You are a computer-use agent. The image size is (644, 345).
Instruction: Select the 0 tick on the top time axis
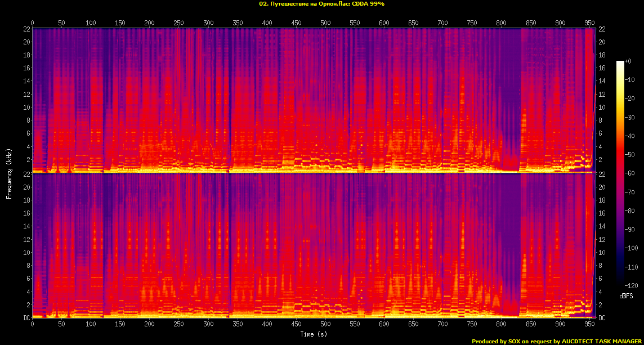coord(32,23)
